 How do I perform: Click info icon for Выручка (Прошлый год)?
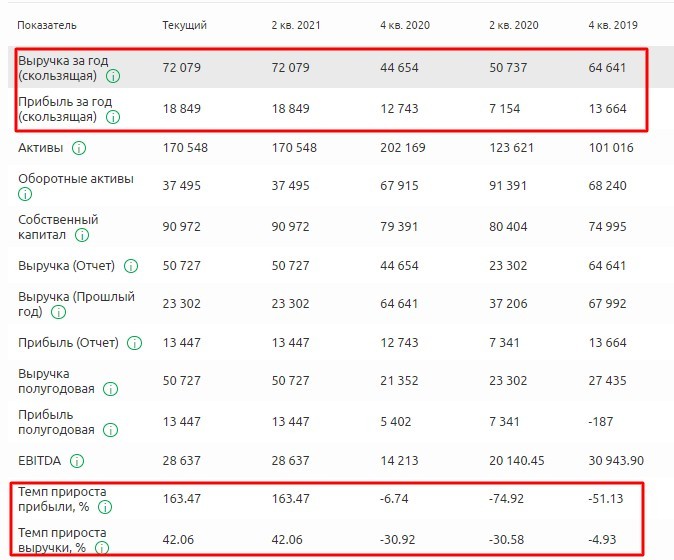59,312
